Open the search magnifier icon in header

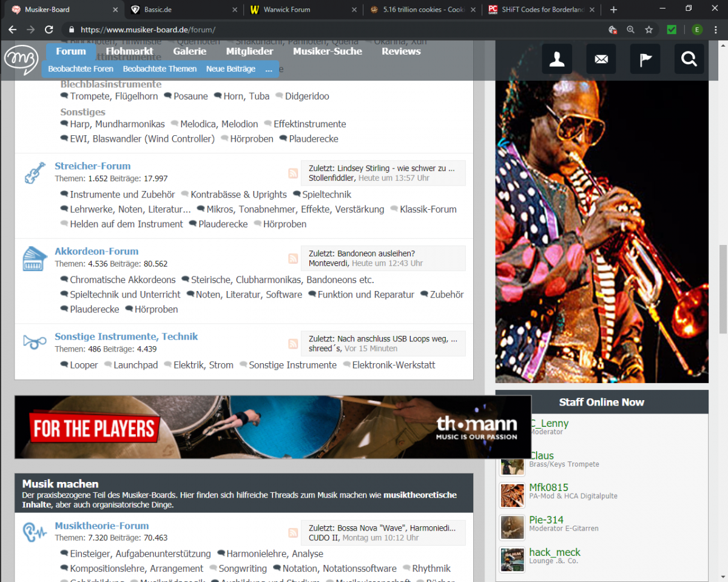click(690, 59)
